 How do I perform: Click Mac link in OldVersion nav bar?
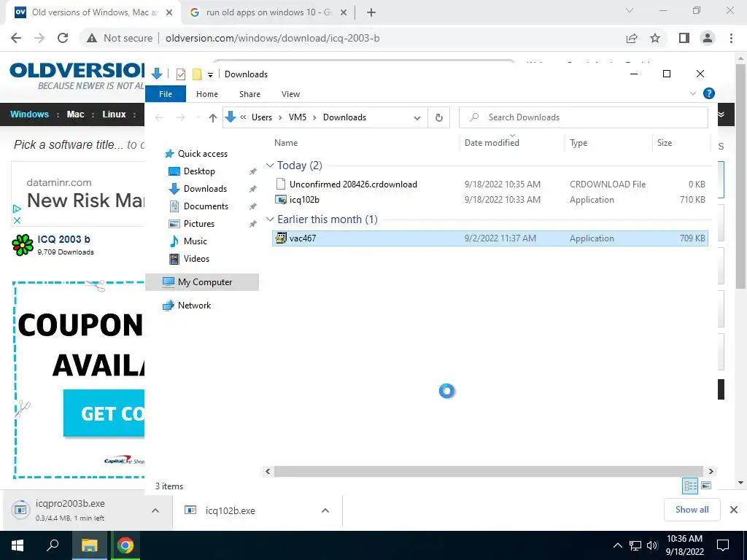point(75,114)
